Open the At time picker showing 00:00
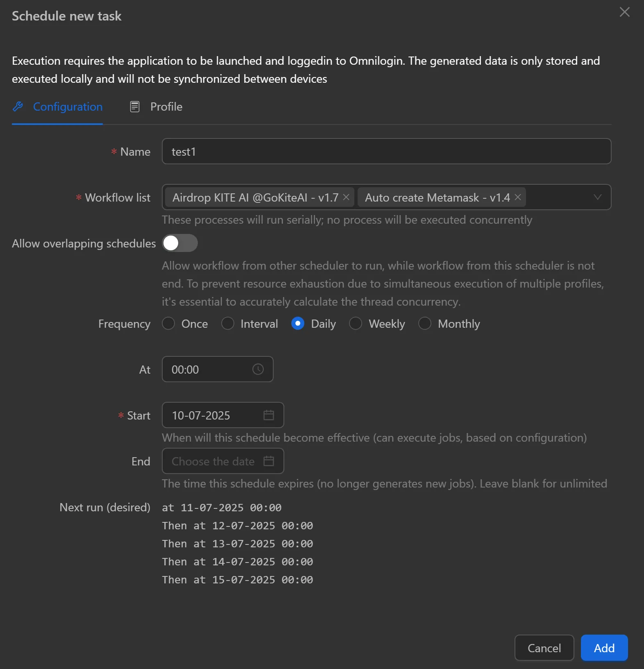This screenshot has height=669, width=644. tap(209, 369)
